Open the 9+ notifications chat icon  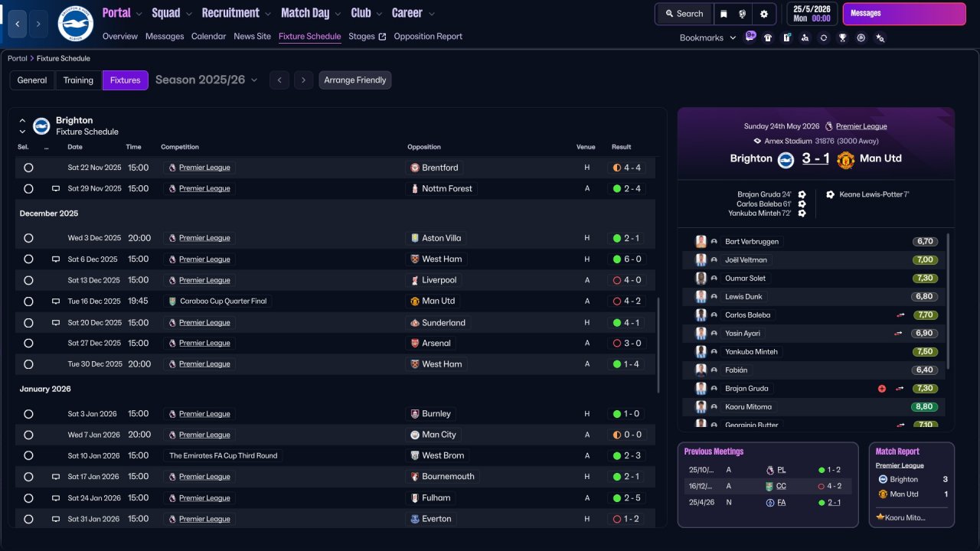pyautogui.click(x=750, y=36)
